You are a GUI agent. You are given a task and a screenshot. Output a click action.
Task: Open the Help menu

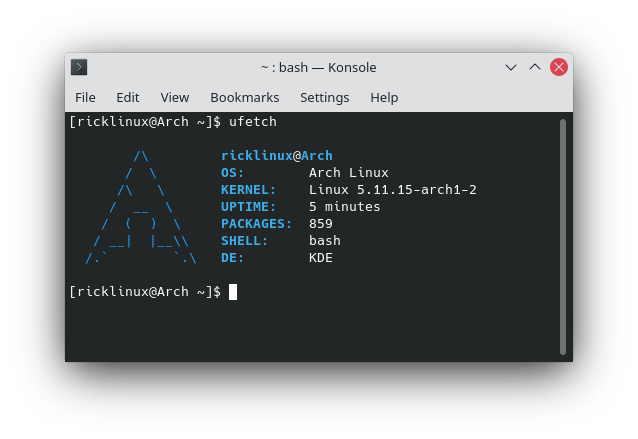(x=384, y=98)
